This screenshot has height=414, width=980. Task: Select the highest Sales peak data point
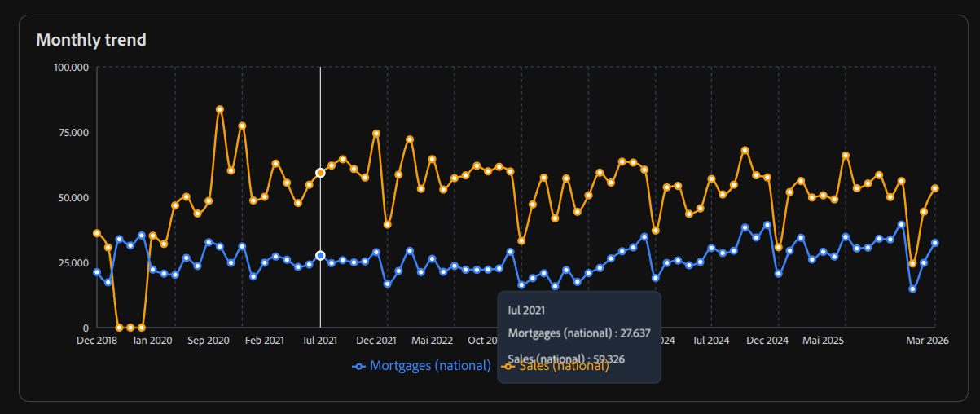click(x=220, y=109)
